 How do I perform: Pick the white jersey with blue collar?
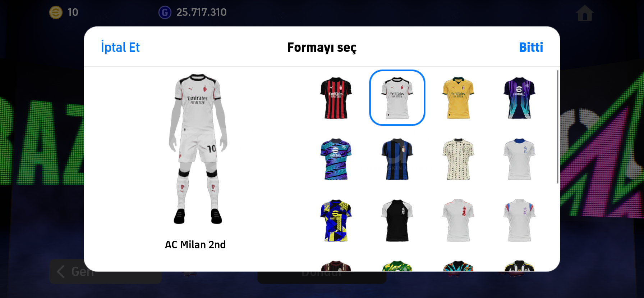(x=519, y=159)
